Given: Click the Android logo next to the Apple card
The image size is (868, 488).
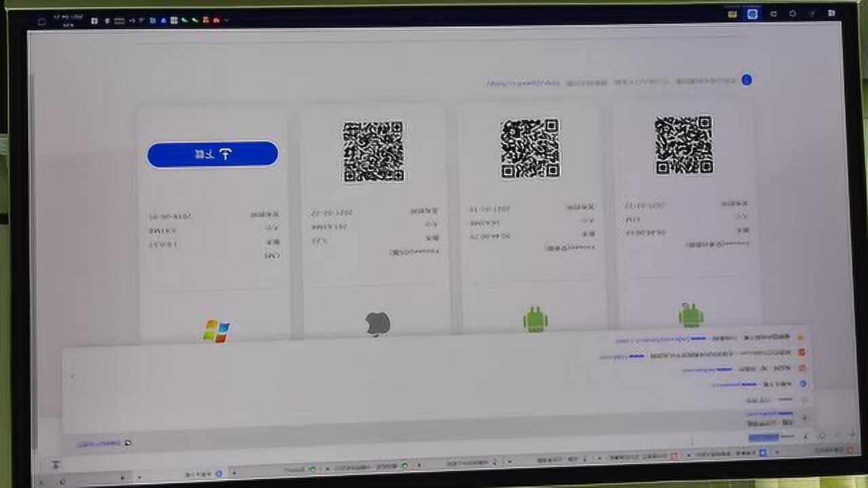Looking at the screenshot, I should point(535,319).
